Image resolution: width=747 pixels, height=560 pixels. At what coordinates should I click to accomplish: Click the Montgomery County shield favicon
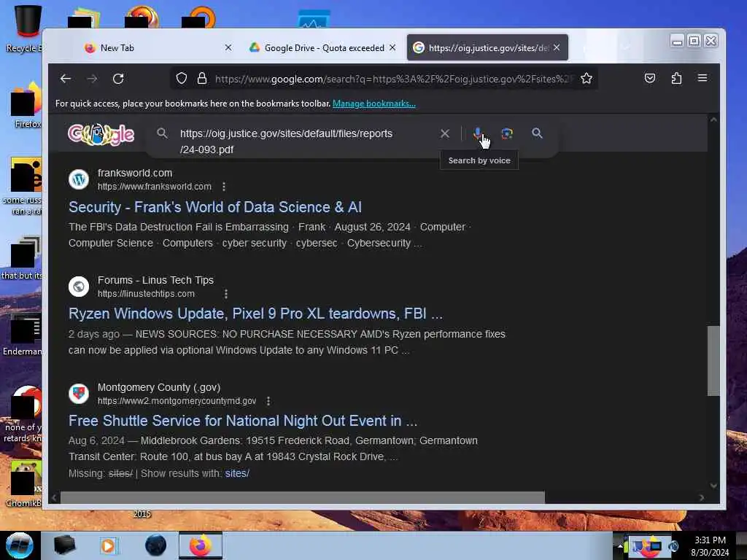point(79,394)
